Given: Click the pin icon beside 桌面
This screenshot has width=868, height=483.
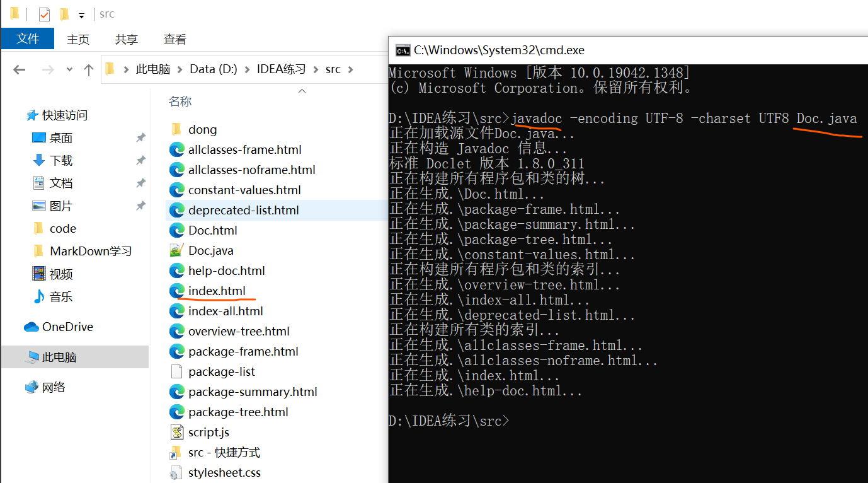Looking at the screenshot, I should (x=140, y=138).
